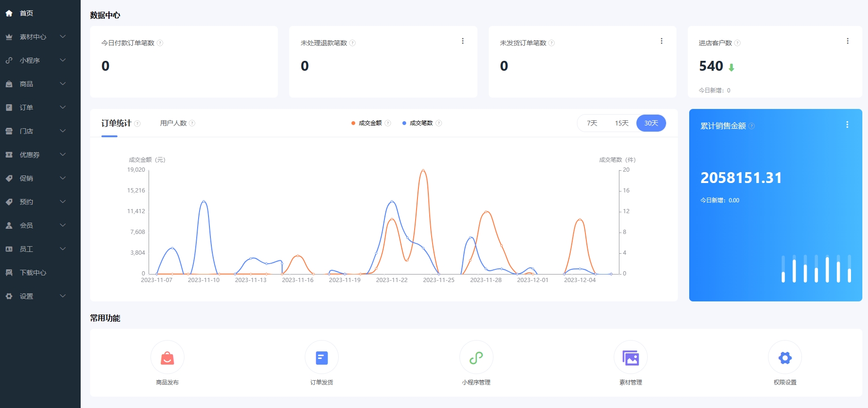Click the tag icon beside 促销
This screenshot has height=408, width=868.
pyautogui.click(x=9, y=178)
